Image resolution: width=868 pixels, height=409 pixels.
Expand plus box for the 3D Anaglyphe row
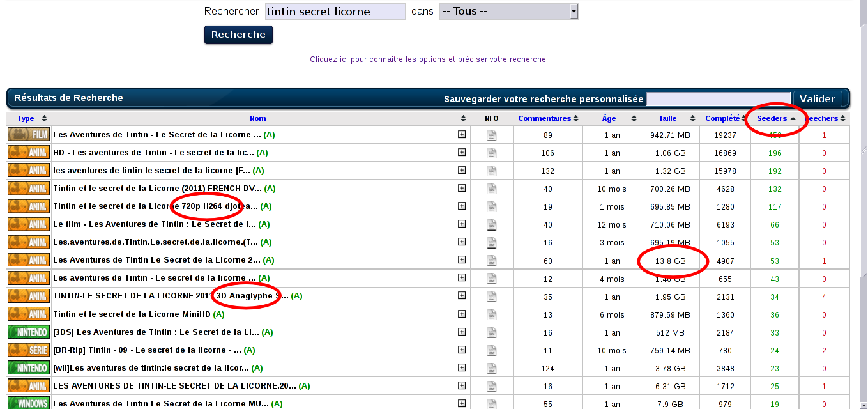click(462, 296)
